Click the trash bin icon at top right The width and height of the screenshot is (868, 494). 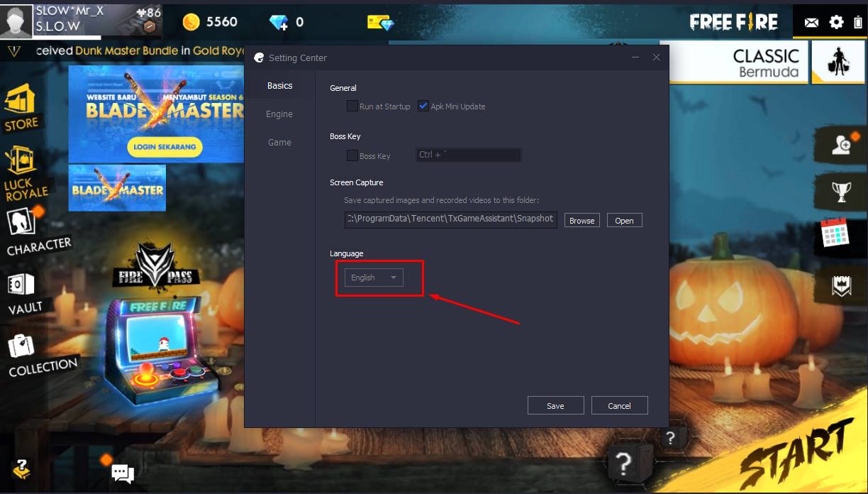(x=857, y=22)
